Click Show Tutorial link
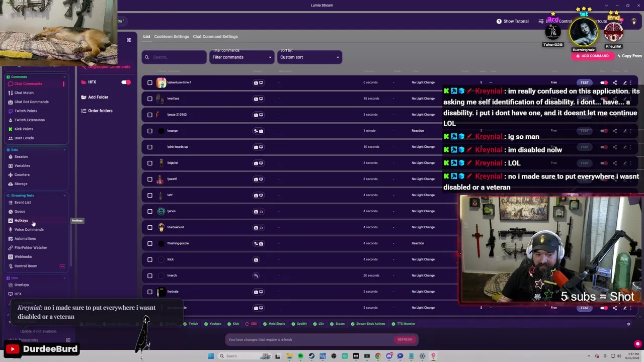The height and width of the screenshot is (362, 644). tap(513, 21)
